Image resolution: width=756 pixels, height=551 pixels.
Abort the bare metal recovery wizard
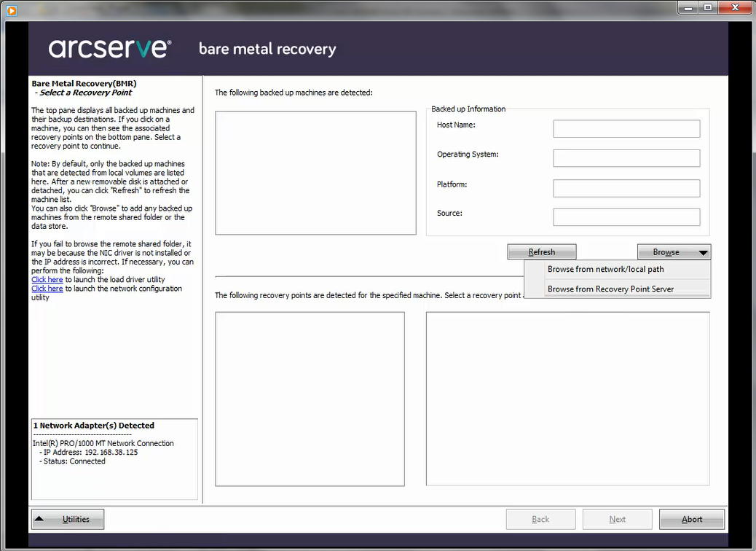click(x=691, y=519)
